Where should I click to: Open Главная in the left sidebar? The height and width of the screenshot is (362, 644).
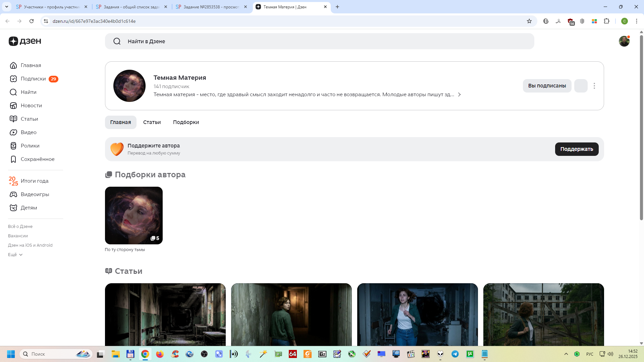[x=31, y=65]
